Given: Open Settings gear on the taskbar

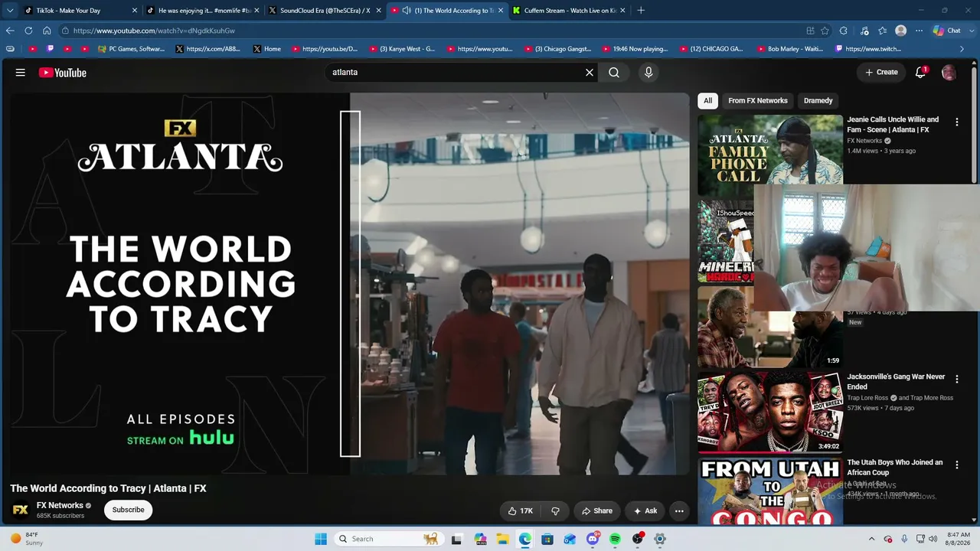Looking at the screenshot, I should coord(660,539).
